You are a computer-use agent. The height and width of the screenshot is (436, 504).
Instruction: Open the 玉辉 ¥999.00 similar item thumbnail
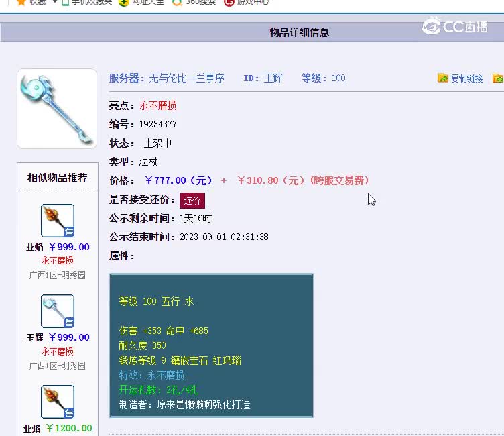[58, 311]
